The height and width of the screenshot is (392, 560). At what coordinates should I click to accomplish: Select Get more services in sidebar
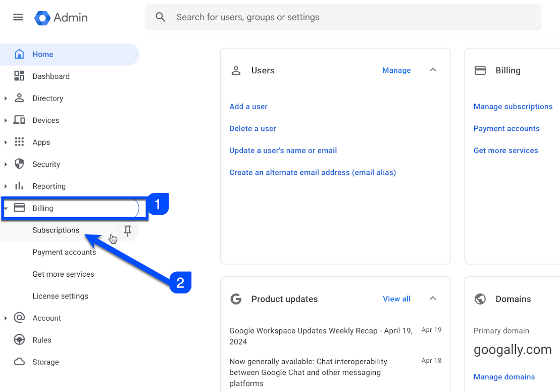[x=63, y=274]
